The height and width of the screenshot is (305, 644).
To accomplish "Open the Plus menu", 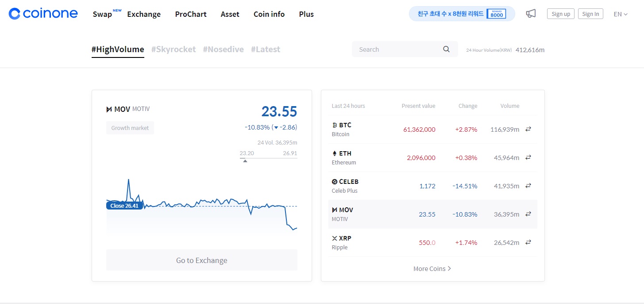I will coord(306,14).
